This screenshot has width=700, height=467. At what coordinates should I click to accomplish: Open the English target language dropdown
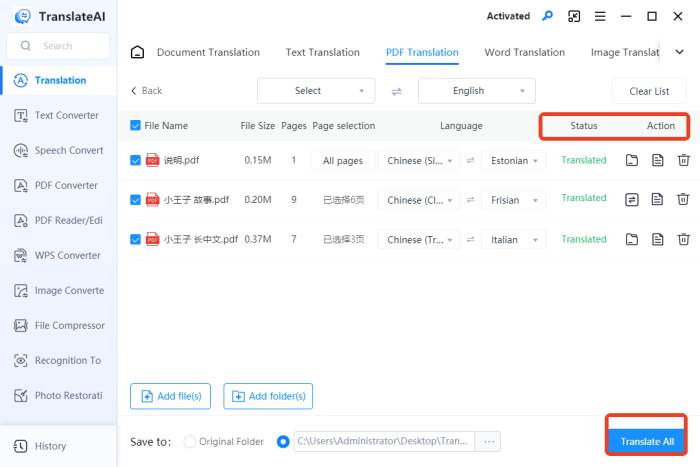pos(477,91)
